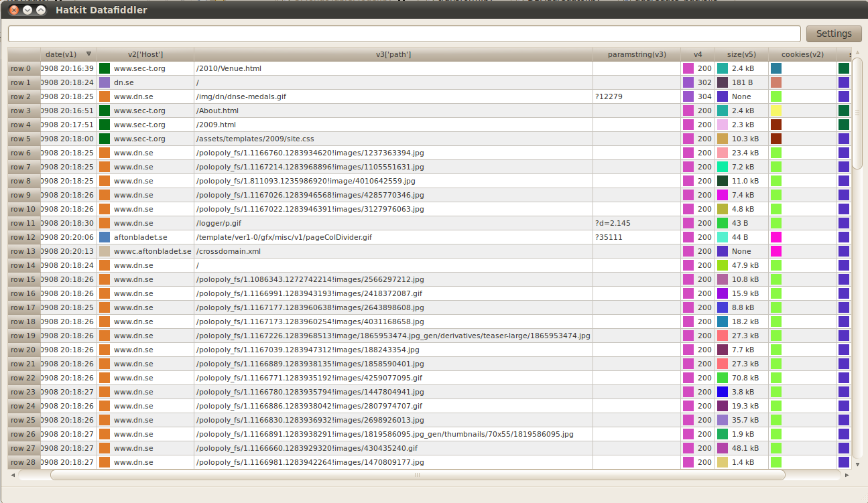The image size is (868, 503).
Task: Select the row 28 header
Action: [24, 462]
